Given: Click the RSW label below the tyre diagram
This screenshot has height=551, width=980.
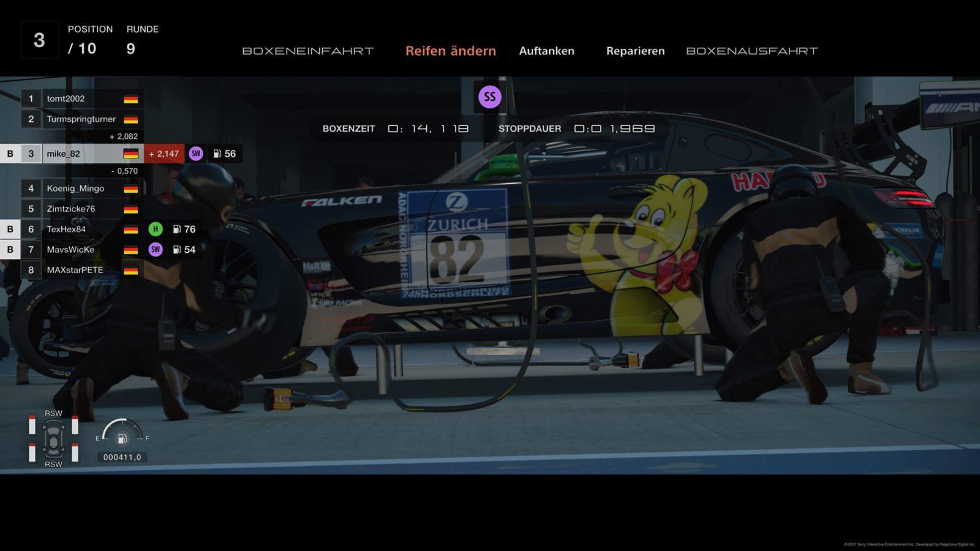Looking at the screenshot, I should click(x=53, y=464).
